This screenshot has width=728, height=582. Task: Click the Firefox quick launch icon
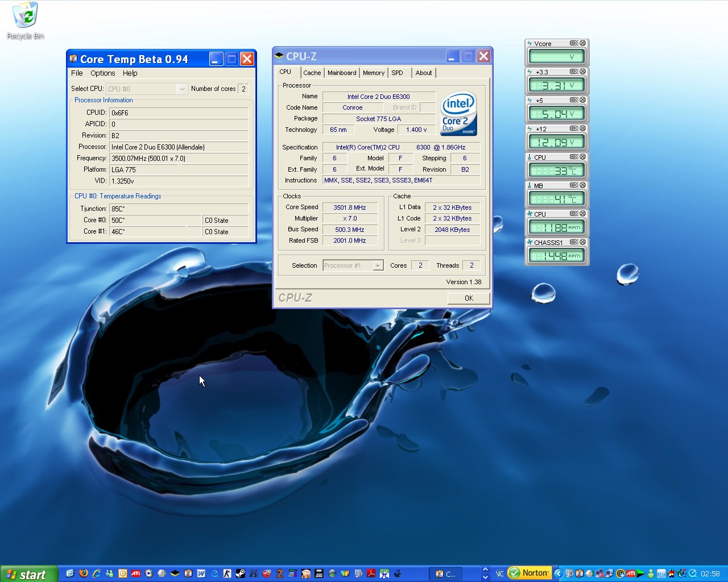click(x=84, y=573)
